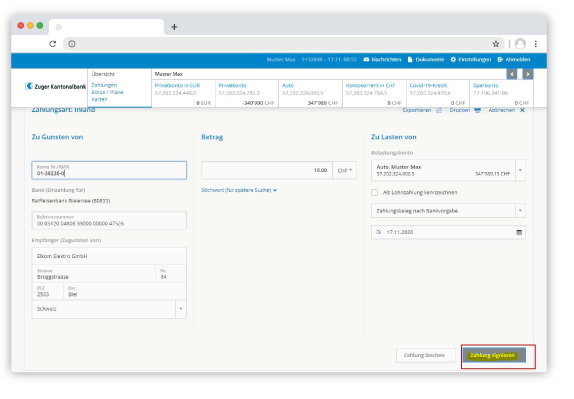
Task: Click the PLZ field
Action: click(x=48, y=291)
